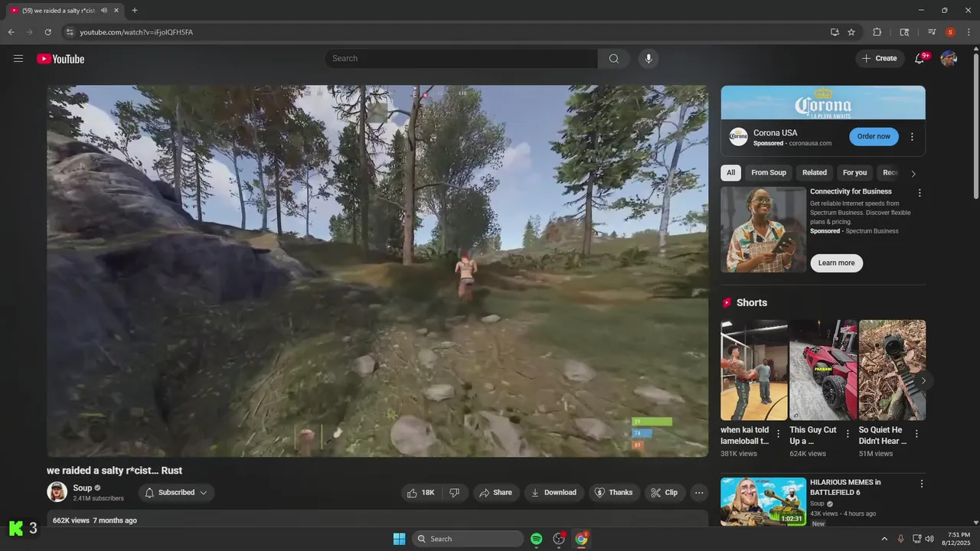Open options for Connectivity for Business ad
The height and width of the screenshot is (551, 980).
920,193
